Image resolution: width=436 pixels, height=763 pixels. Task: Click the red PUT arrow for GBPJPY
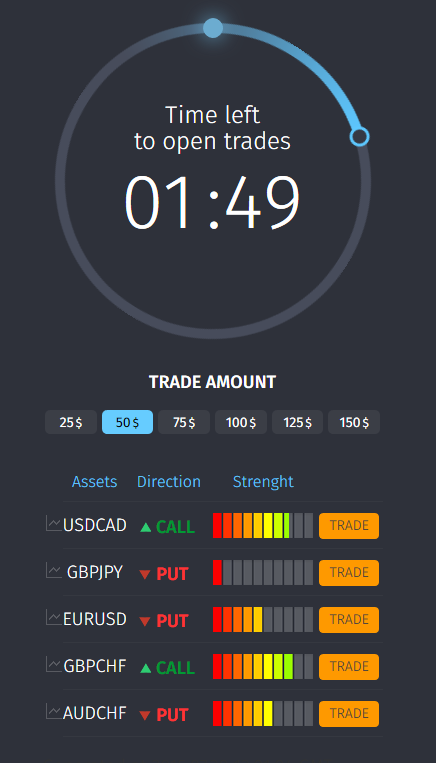pos(145,575)
